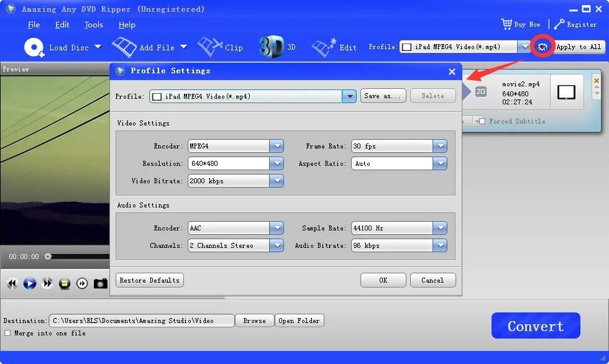Click Cancel in Profile Settings
609x364 pixels.
pos(433,280)
